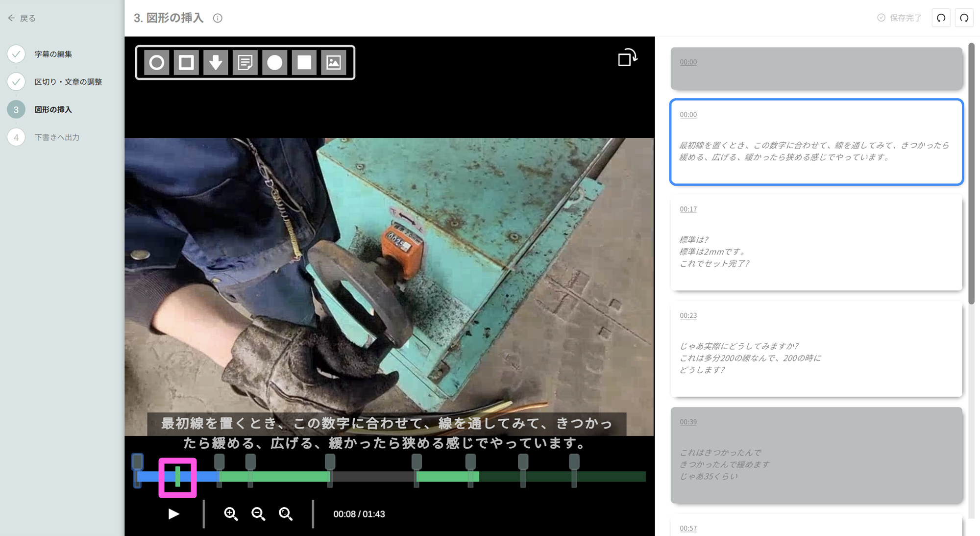
Task: Open step 区切り・文章の調整
Action: point(68,82)
